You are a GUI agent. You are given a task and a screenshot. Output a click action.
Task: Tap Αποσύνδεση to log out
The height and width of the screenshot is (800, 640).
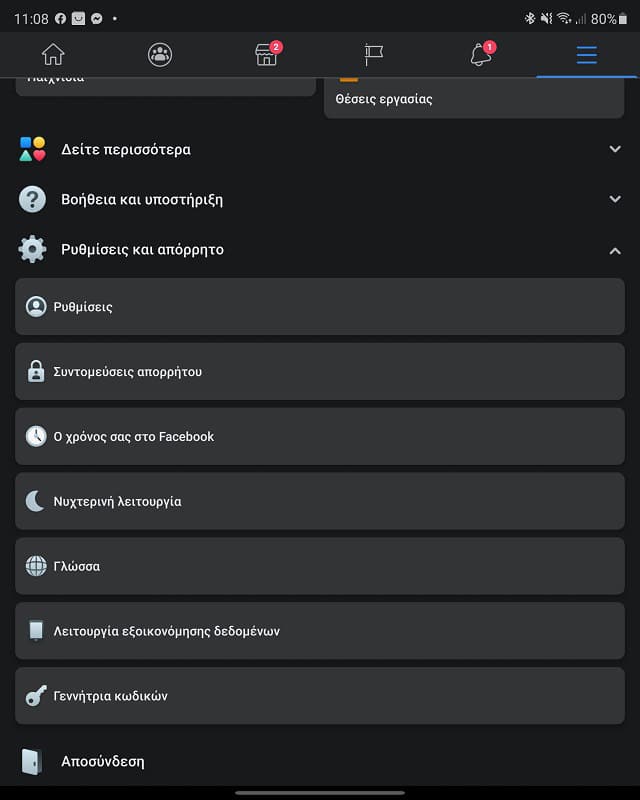(102, 761)
